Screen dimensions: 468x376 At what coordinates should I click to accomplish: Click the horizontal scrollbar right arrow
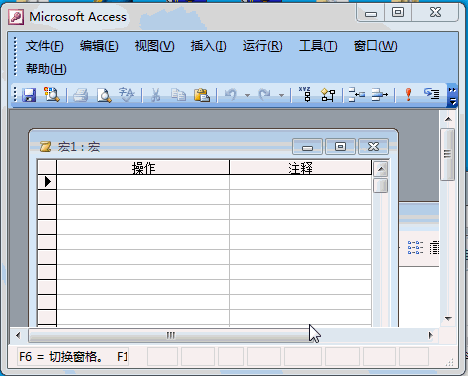click(x=430, y=335)
